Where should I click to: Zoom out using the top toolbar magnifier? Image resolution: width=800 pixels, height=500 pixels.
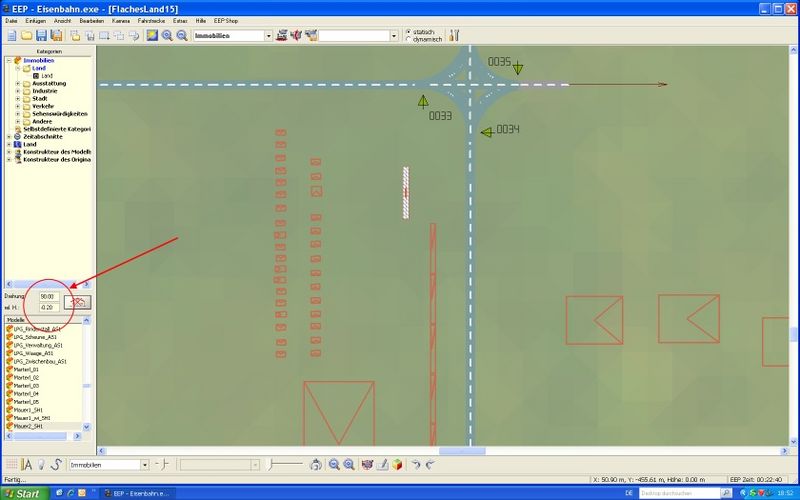point(182,35)
